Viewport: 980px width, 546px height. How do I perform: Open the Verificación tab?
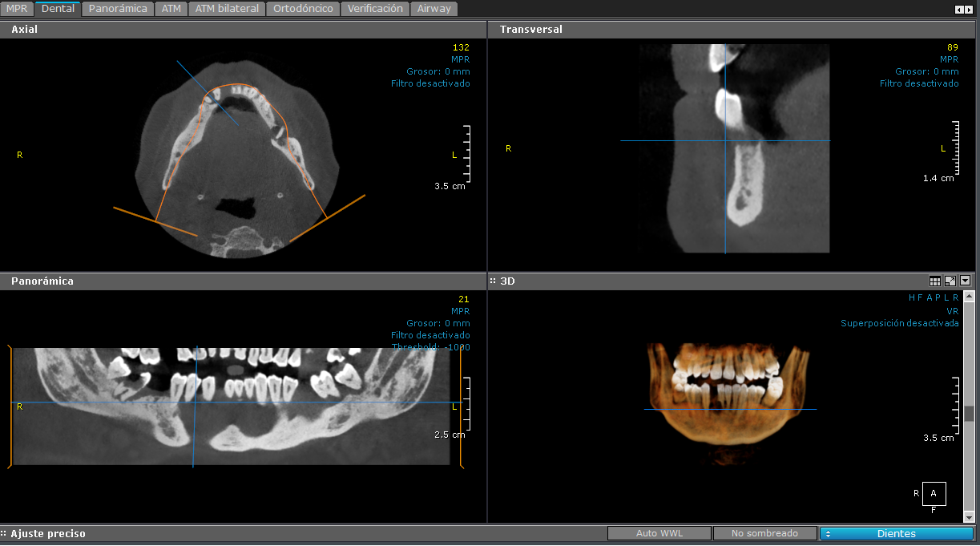pos(375,9)
